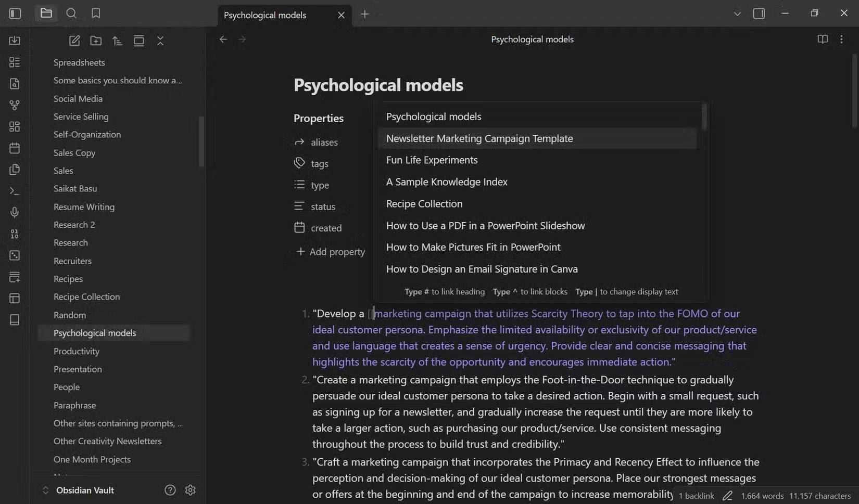Toggle the right sidebar

coord(759,14)
